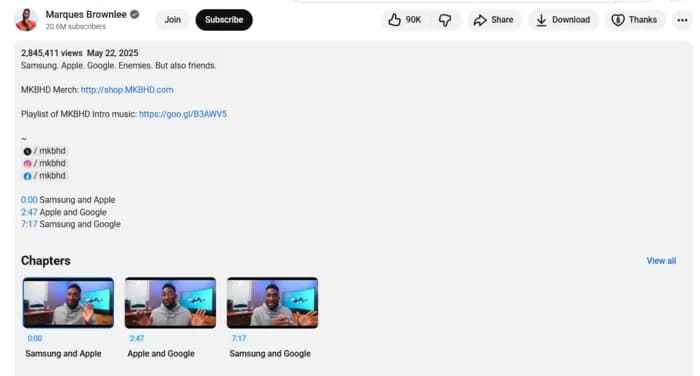Click 'Samsung and Apple' chapter card title

coord(63,353)
